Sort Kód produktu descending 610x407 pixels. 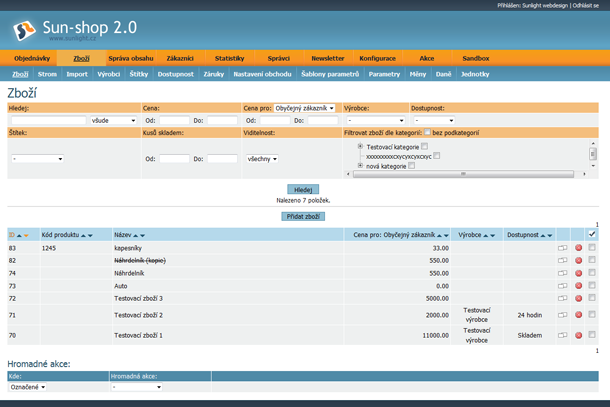click(x=90, y=235)
